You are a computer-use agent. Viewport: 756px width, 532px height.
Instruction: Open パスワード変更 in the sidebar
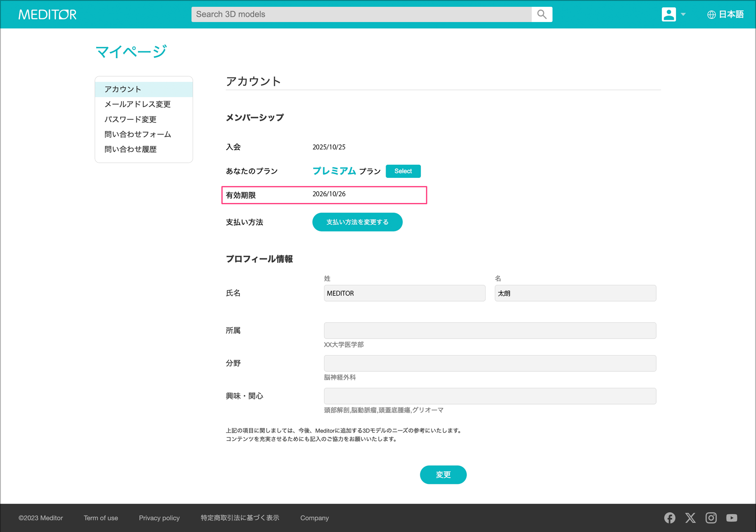click(x=130, y=119)
